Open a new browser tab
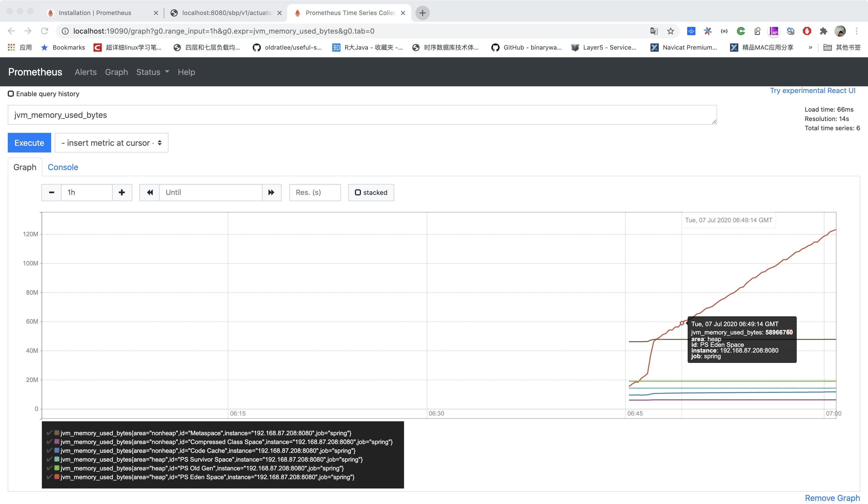The image size is (868, 504). pyautogui.click(x=422, y=13)
